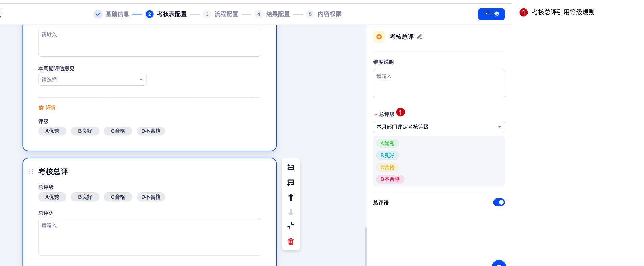Delete the 考核总评 block with the red trash icon
This screenshot has width=644, height=266.
tap(291, 241)
